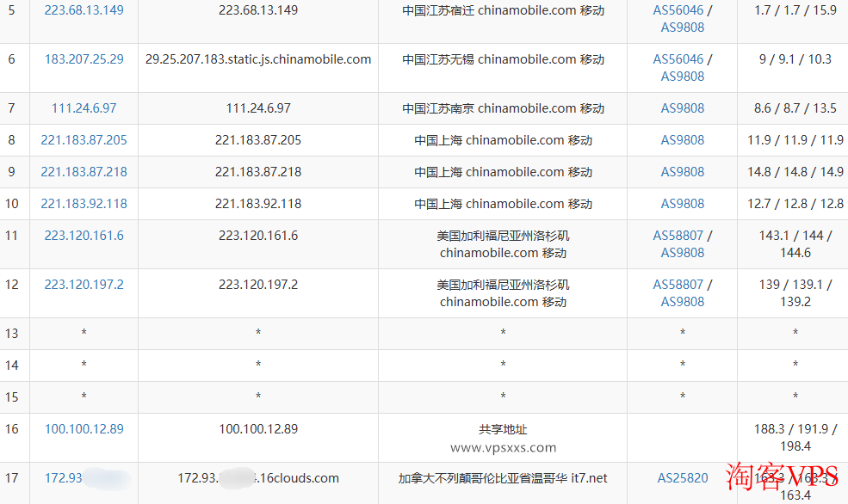
Task: Click 美国加利福尼亚州洛杉矶 location in row 11
Action: click(503, 244)
